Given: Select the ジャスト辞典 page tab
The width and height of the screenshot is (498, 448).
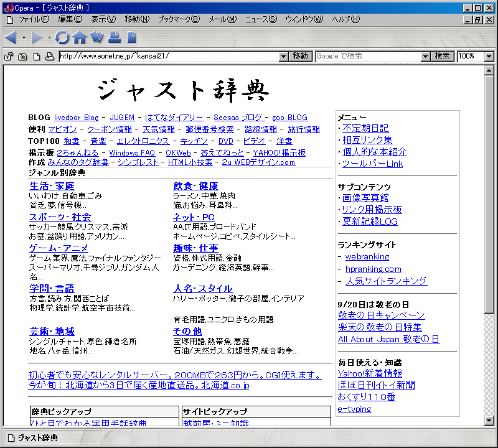Looking at the screenshot, I should 54,438.
